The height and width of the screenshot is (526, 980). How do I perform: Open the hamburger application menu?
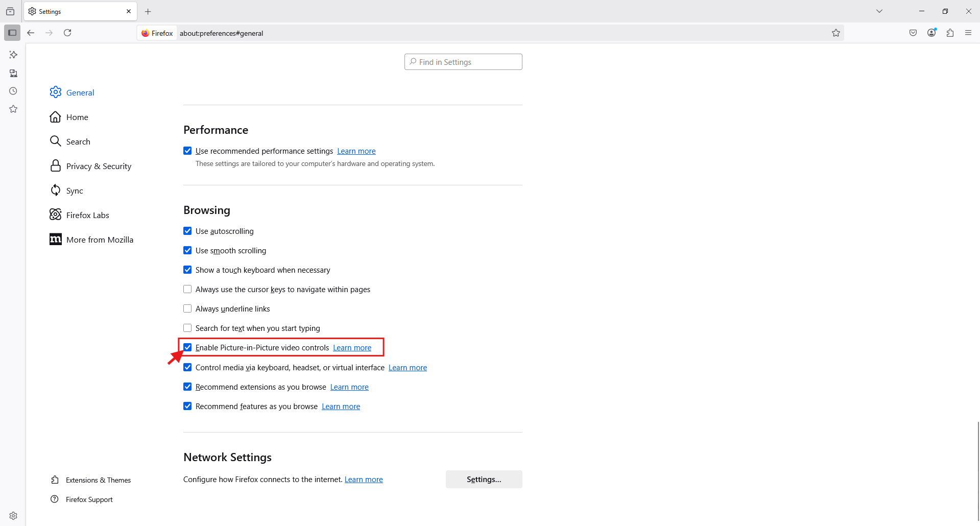pos(968,33)
